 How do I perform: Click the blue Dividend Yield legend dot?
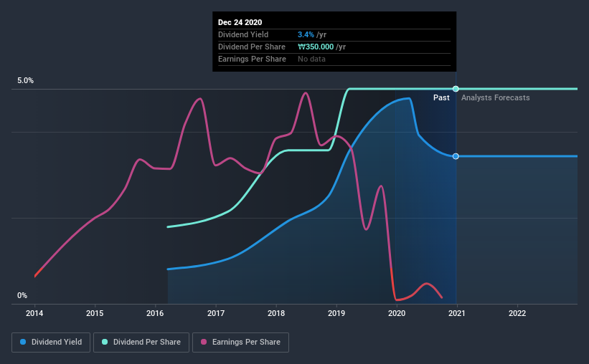pyautogui.click(x=23, y=342)
